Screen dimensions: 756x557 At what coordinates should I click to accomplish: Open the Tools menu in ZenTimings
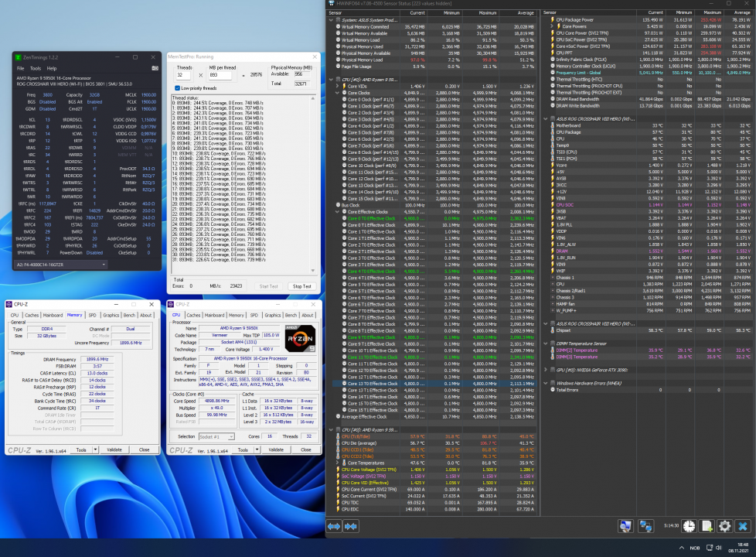tap(35, 68)
